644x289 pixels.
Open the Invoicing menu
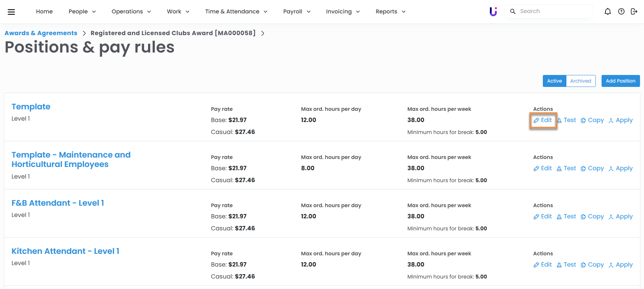(x=343, y=12)
